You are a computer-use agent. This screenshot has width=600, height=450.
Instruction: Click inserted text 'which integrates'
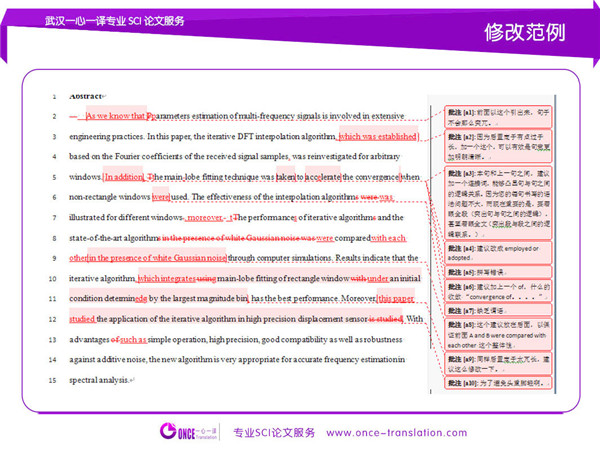167,278
